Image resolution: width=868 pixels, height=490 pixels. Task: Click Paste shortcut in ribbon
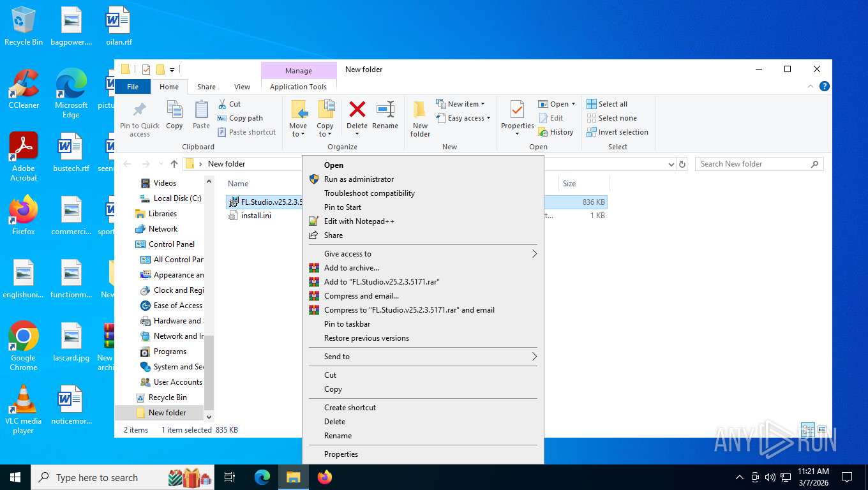tap(246, 132)
